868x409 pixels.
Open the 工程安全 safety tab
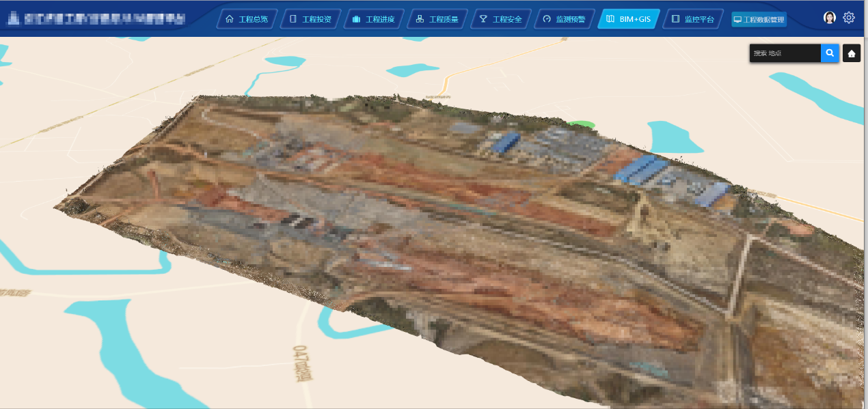click(x=500, y=19)
